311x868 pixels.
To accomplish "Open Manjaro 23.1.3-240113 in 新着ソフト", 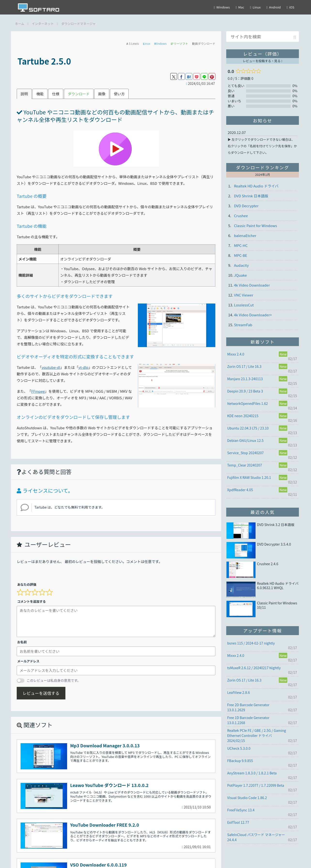I will 245,379.
